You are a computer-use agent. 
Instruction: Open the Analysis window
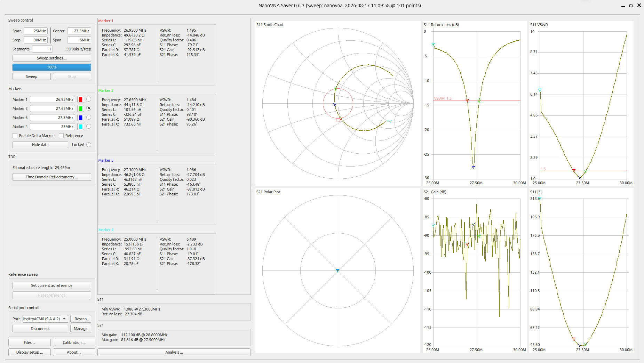[174, 352]
